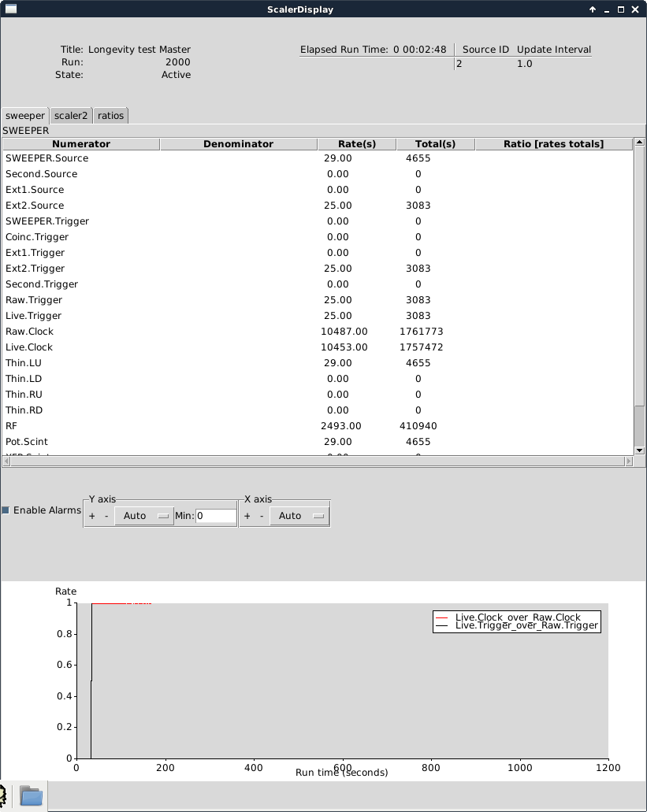Click the table scroll up arrow
The image size is (647, 812).
[640, 142]
